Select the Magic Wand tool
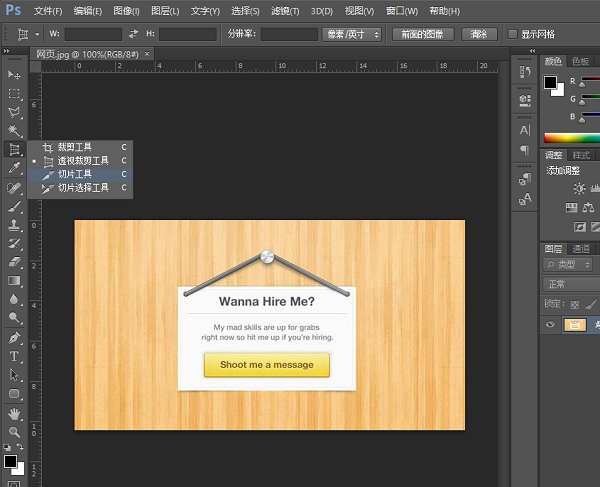The width and height of the screenshot is (600, 487). pyautogui.click(x=14, y=131)
